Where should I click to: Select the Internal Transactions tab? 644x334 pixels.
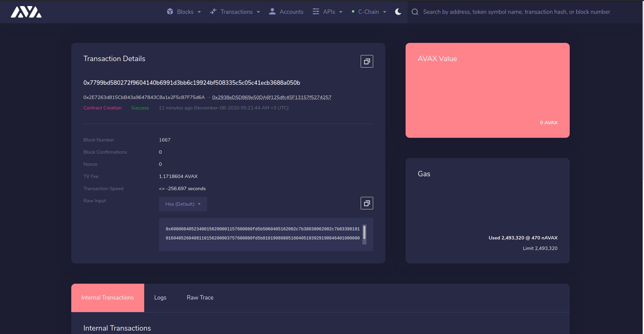107,298
